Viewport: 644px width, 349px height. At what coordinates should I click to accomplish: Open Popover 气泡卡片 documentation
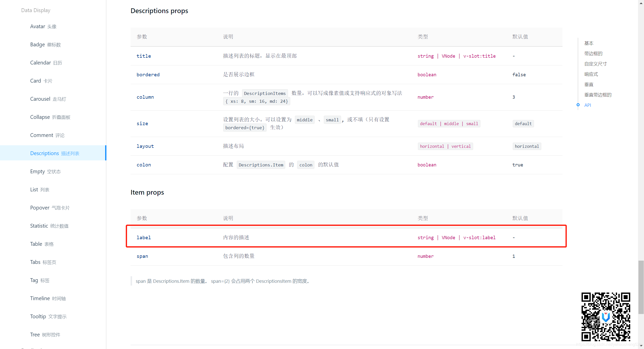[x=50, y=207]
